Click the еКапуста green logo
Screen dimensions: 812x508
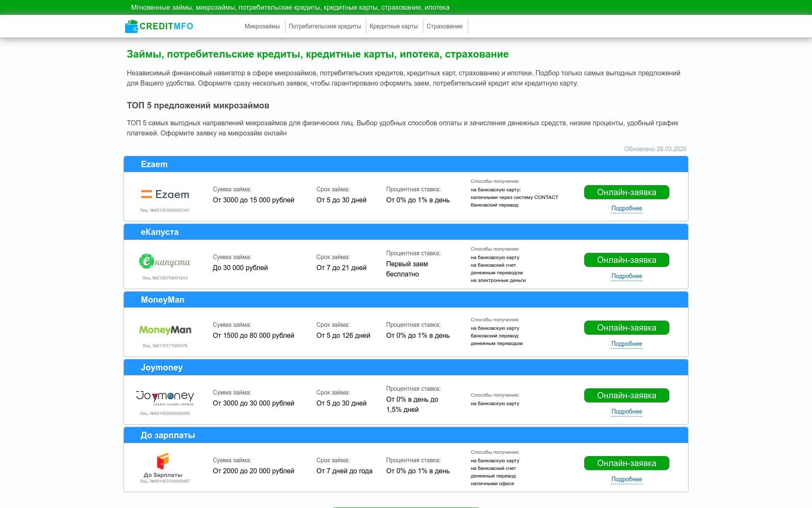pos(165,261)
